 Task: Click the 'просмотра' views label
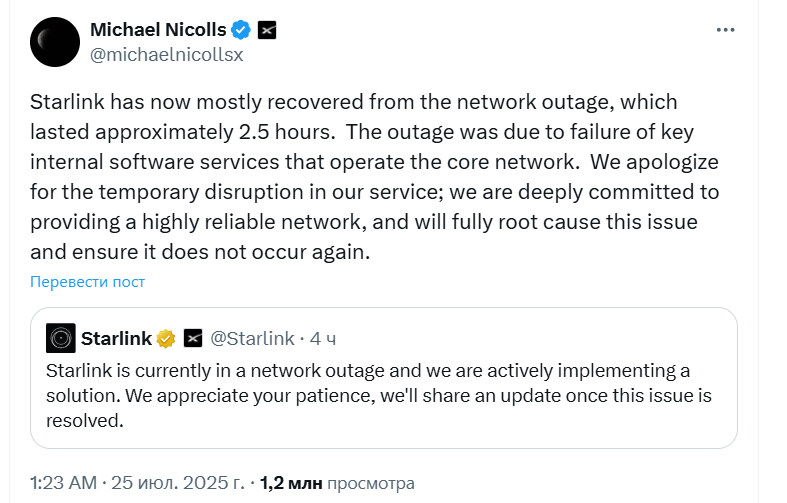tap(371, 484)
